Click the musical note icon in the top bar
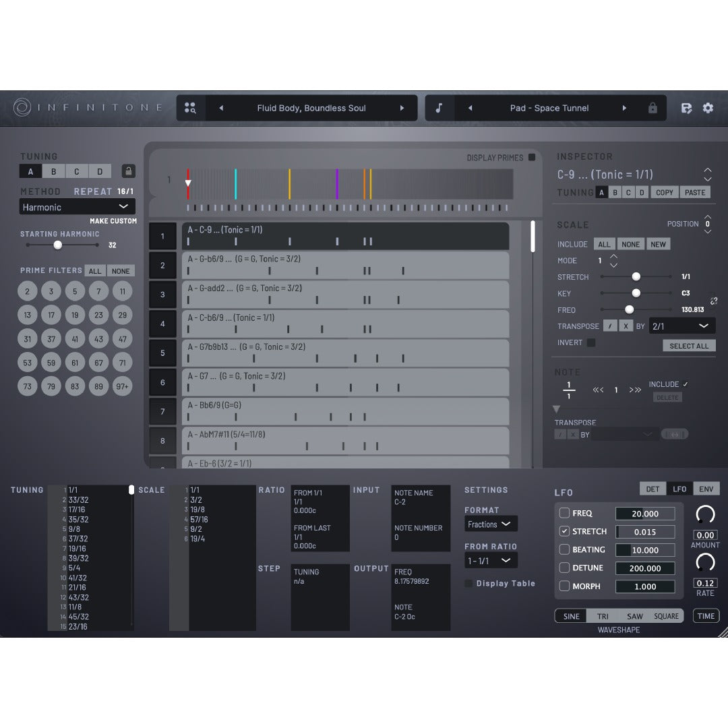The width and height of the screenshot is (728, 728). (x=439, y=108)
